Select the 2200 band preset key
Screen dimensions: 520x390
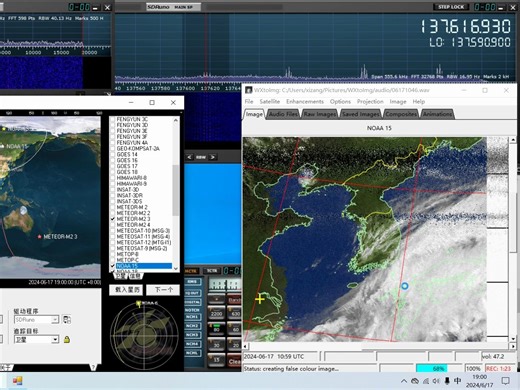216,314
